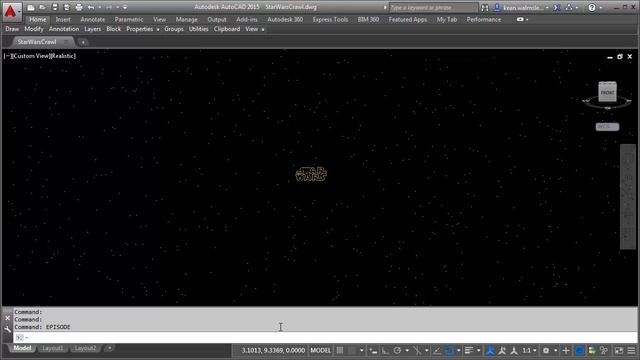
Task: Open the Draw ribbon panel
Action: pos(12,29)
